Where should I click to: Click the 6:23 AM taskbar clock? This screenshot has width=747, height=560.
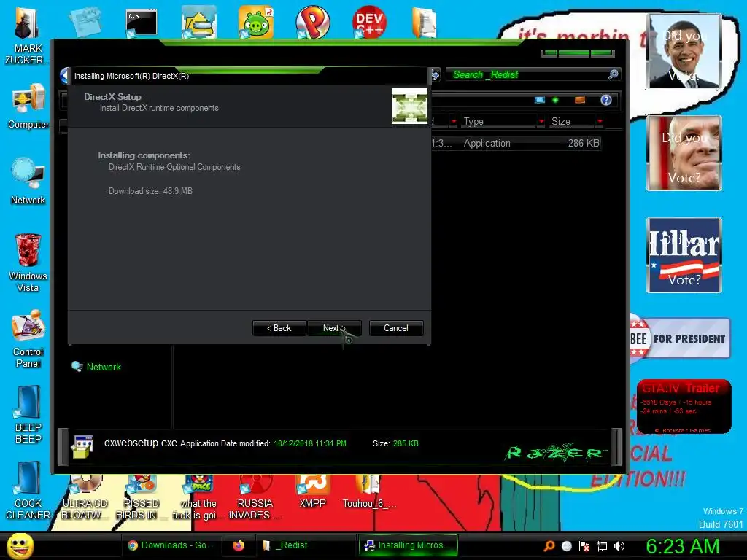683,546
